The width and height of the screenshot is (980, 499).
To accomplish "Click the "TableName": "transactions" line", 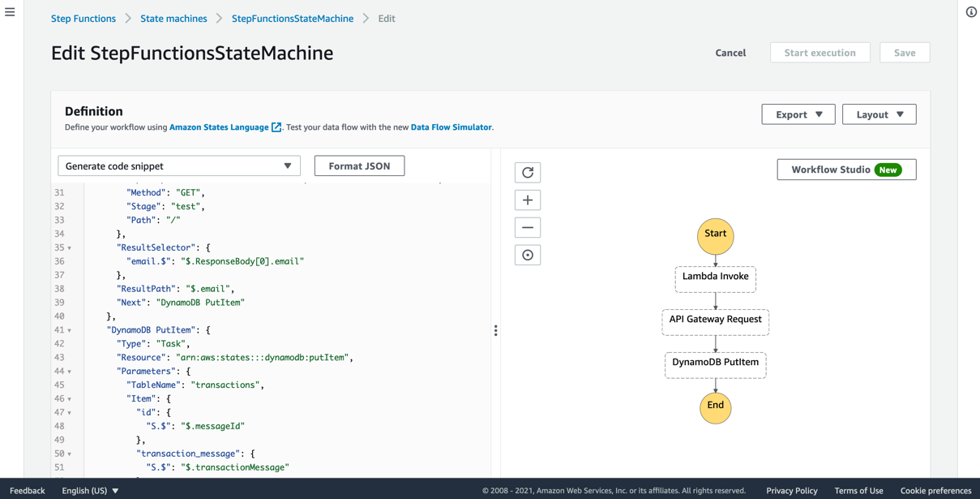I will click(195, 385).
